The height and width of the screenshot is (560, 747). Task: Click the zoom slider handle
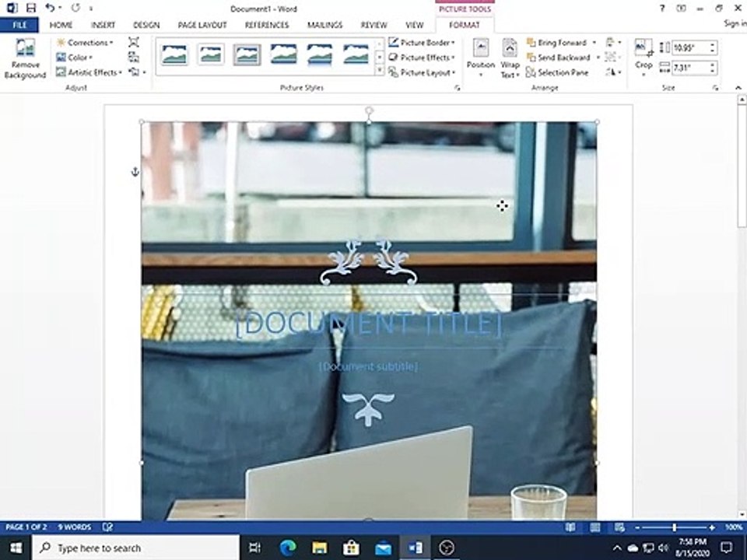(x=674, y=527)
